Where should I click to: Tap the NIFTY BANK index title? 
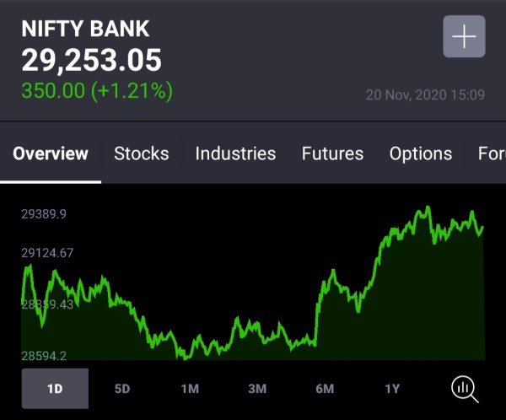(x=85, y=29)
